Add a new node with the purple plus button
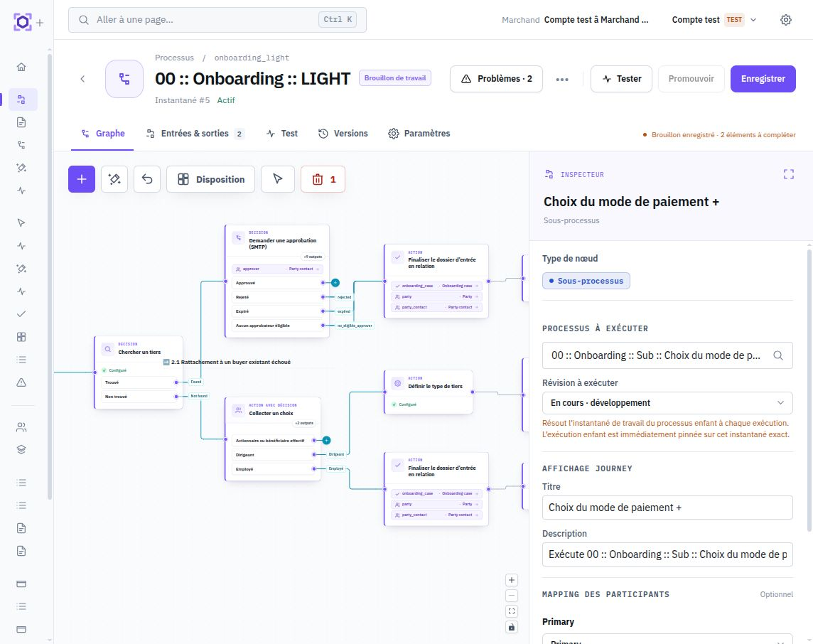 pos(82,179)
